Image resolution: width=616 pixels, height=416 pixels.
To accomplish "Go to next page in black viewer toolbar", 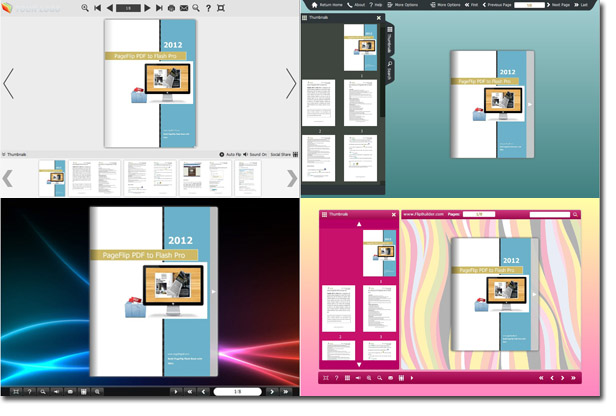I will click(x=272, y=391).
